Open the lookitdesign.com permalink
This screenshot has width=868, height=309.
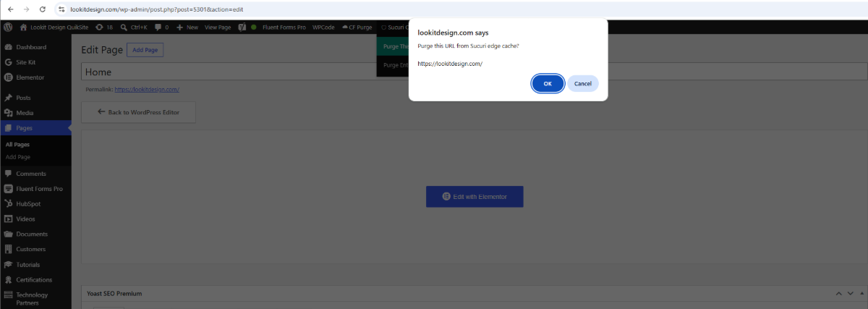click(x=147, y=89)
